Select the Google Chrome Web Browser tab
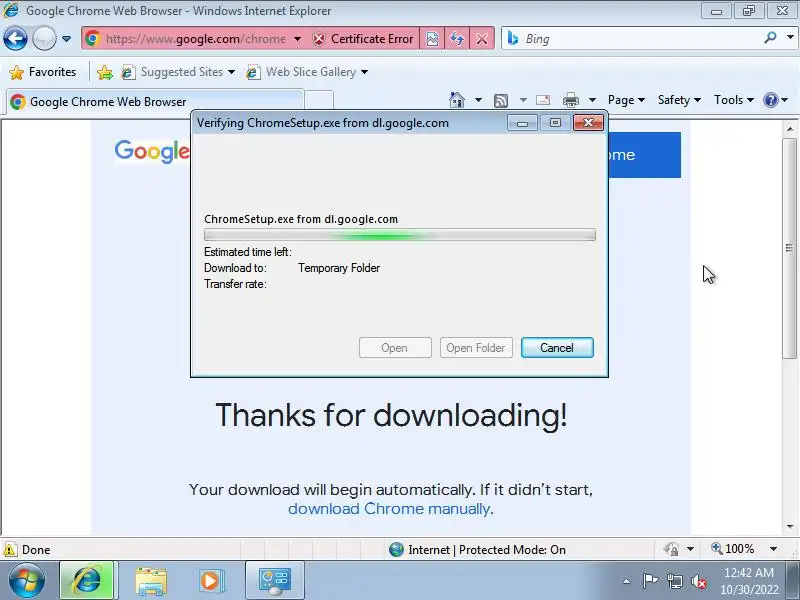800x600 pixels. [x=155, y=102]
